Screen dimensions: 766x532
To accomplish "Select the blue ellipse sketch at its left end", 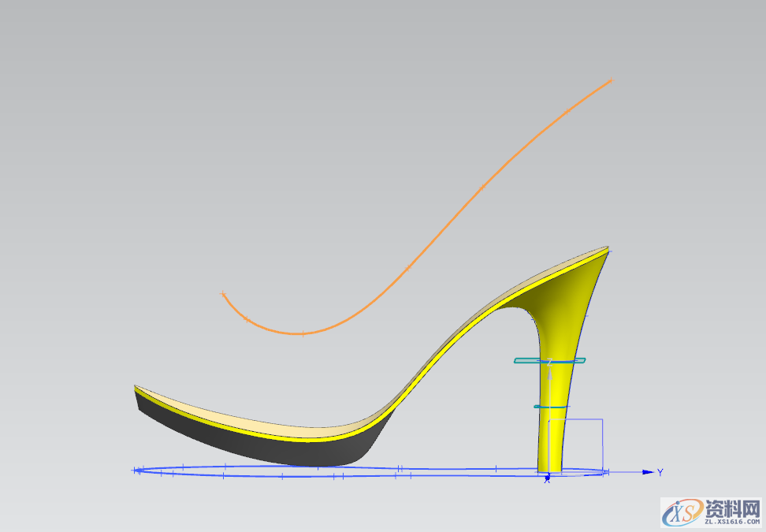I will tap(136, 471).
